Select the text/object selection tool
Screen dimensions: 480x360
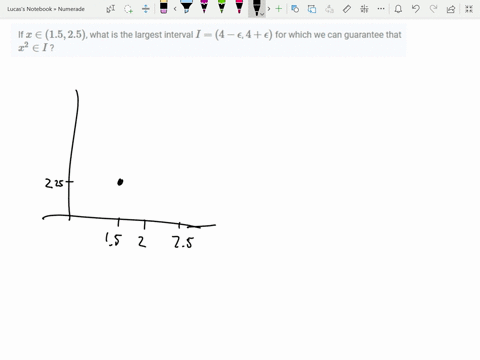point(111,9)
